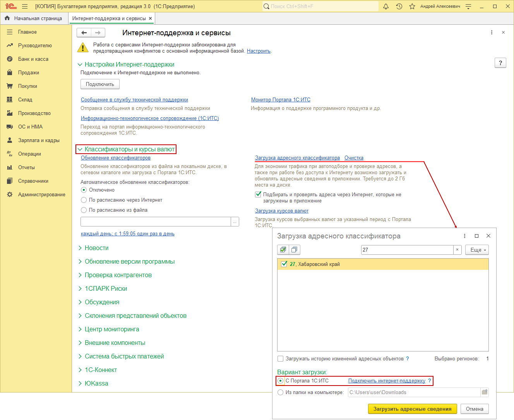This screenshot has width=514, height=420.
Task: Click the Продажи shopping bag icon
Action: point(10,73)
